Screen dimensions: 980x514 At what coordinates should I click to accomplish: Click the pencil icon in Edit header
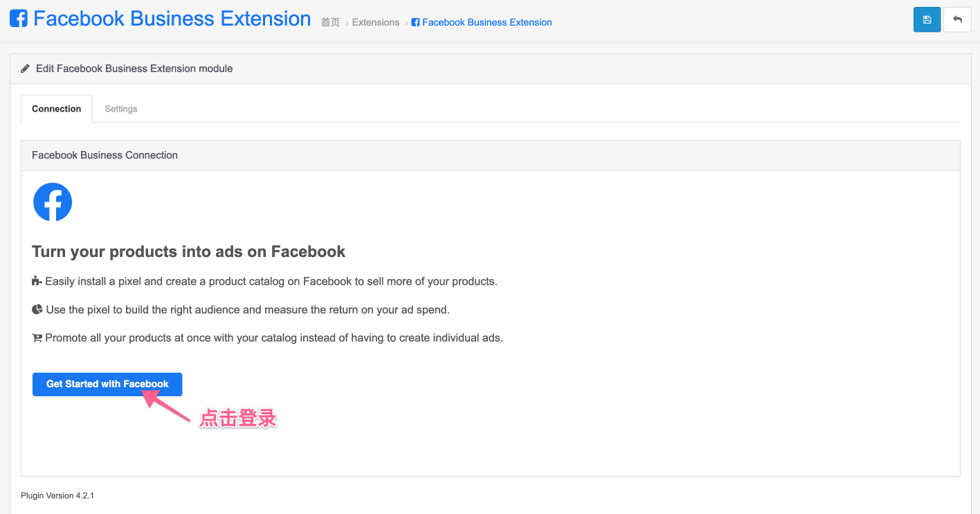pos(26,69)
